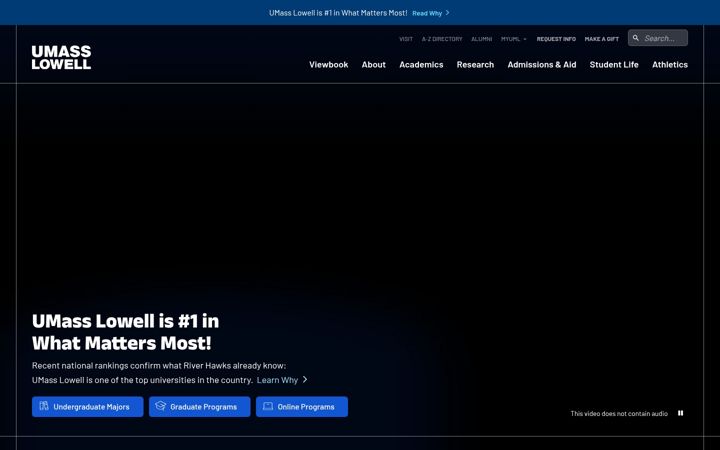Click the search magnifier icon
The image size is (720, 450).
tap(636, 38)
